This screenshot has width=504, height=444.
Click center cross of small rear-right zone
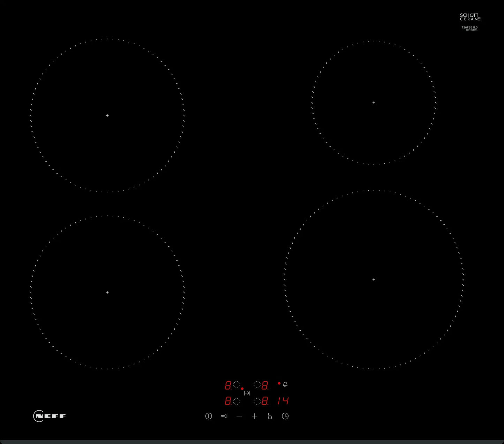(374, 103)
